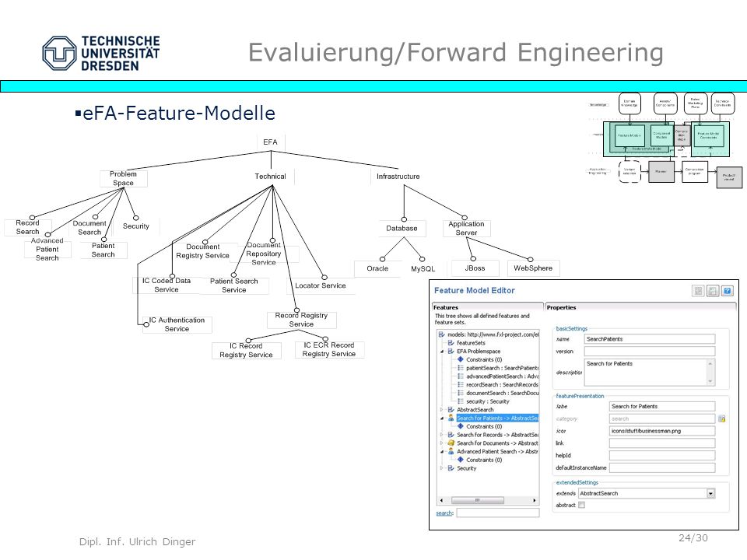The height and width of the screenshot is (560, 747).
Task: Expand the Security tree node
Action: 442,468
